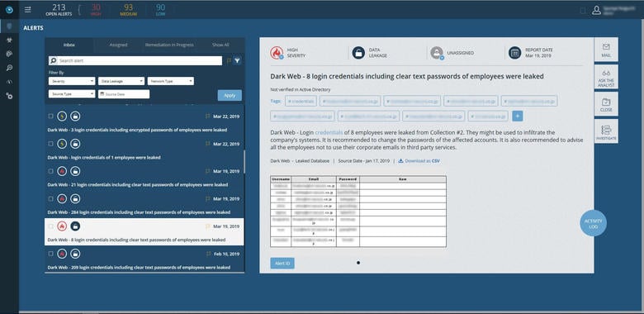This screenshot has height=314, width=644.
Task: Open the gears settings sidebar icon
Action: (9, 95)
